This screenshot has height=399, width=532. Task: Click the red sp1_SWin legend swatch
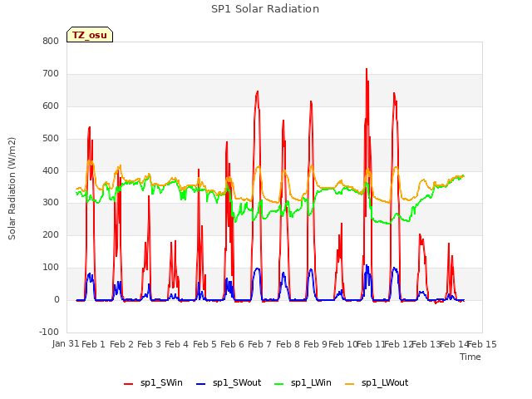129,384
